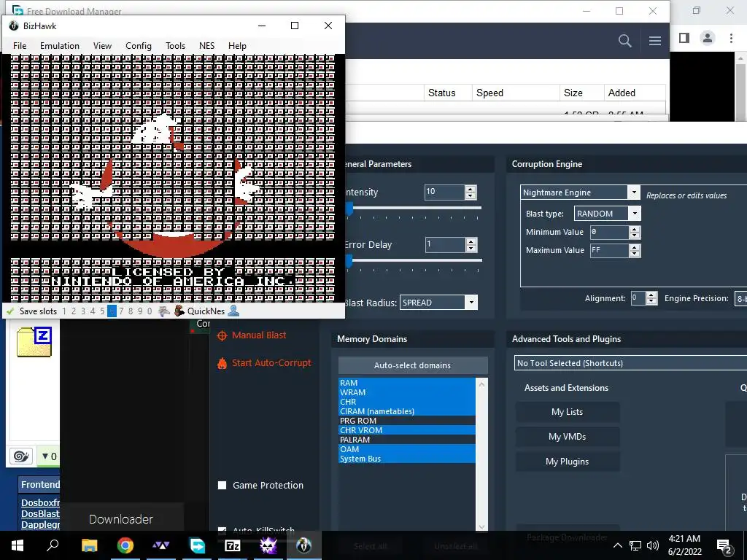Open the BizHawk Emulation menu
Screen dimensions: 747x560
pyautogui.click(x=60, y=46)
